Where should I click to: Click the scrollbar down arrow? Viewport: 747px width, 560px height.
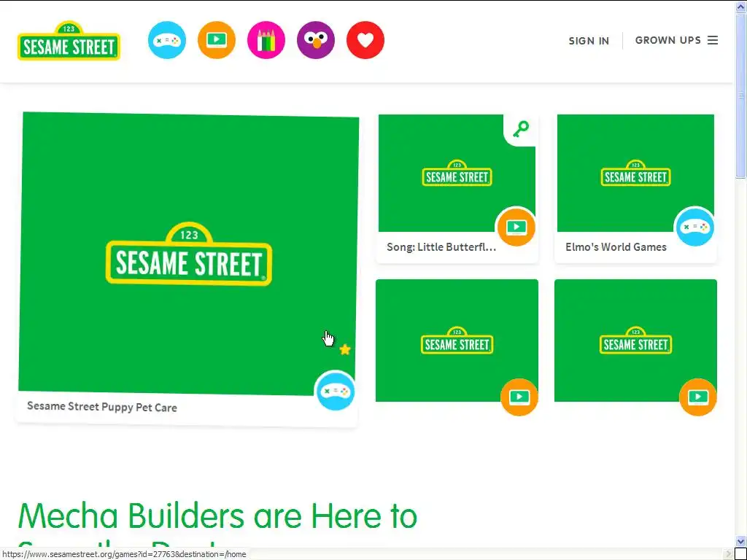[741, 542]
